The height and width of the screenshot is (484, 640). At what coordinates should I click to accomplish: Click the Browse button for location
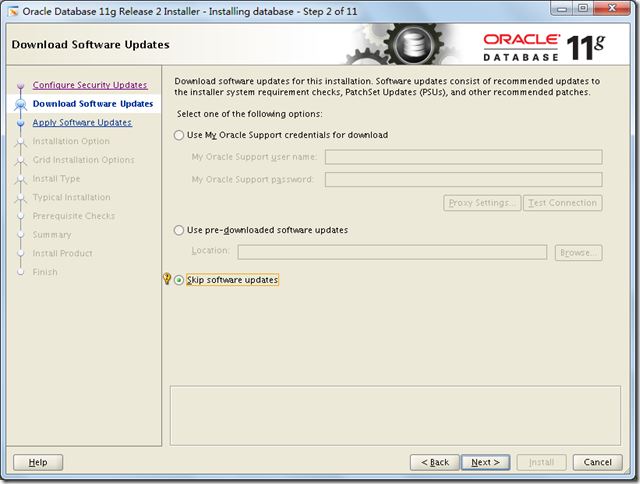click(578, 253)
